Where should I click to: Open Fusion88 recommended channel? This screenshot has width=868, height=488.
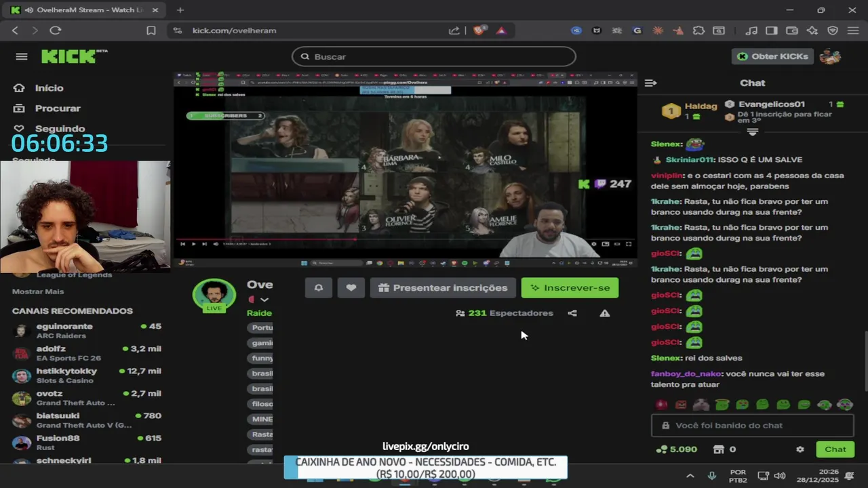[x=87, y=443]
